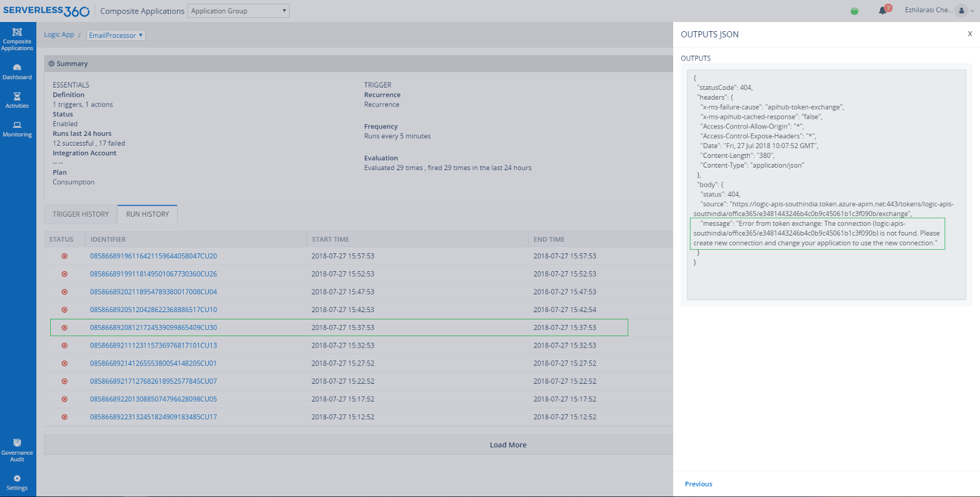Click the error message text in outputs JSON
Image resolution: width=980 pixels, height=497 pixels.
click(x=817, y=233)
